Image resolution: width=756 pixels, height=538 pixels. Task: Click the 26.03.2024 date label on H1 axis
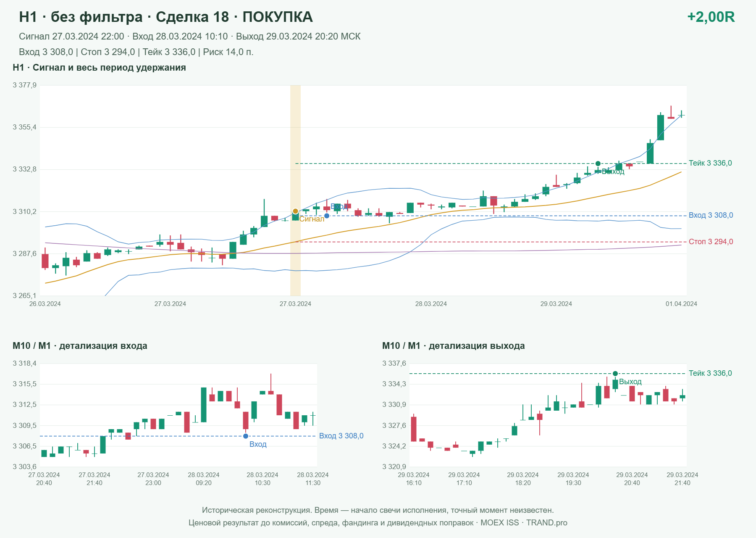click(45, 304)
